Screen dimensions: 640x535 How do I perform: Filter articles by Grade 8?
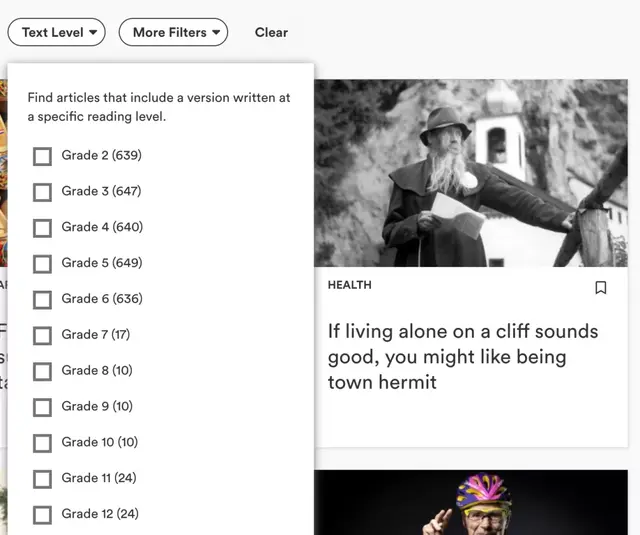pos(42,371)
